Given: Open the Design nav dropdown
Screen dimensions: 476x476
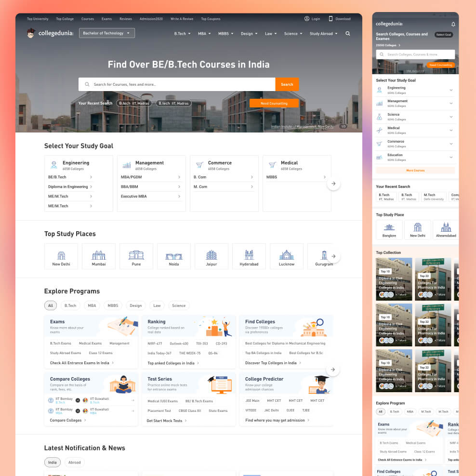Looking at the screenshot, I should pos(249,34).
